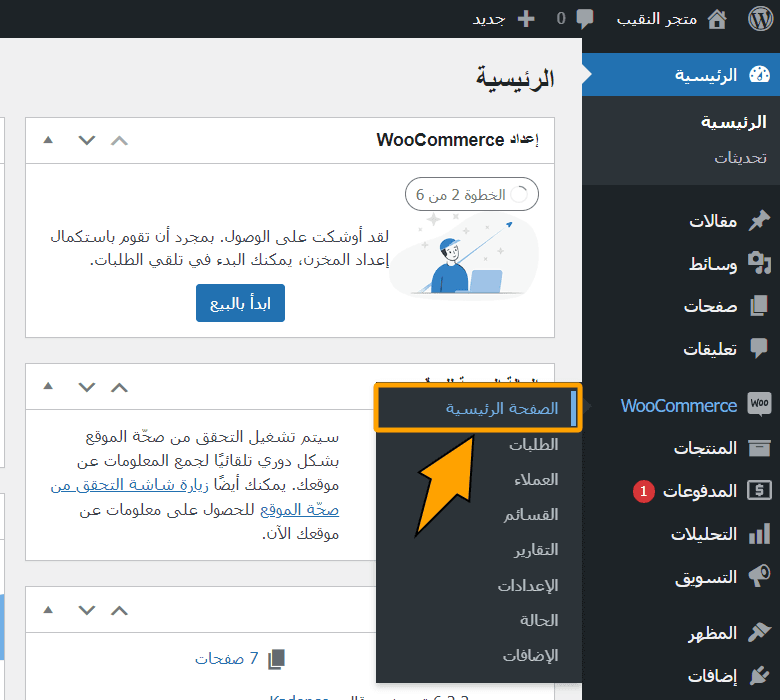Open القسائم in WooCommerce submenu
780x700 pixels.
tap(531, 514)
